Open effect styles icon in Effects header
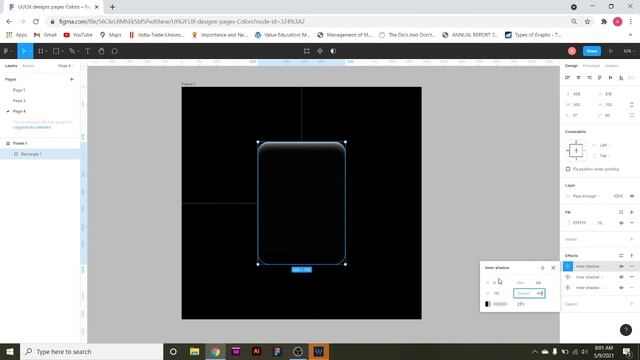640x360 pixels. tap(621, 256)
